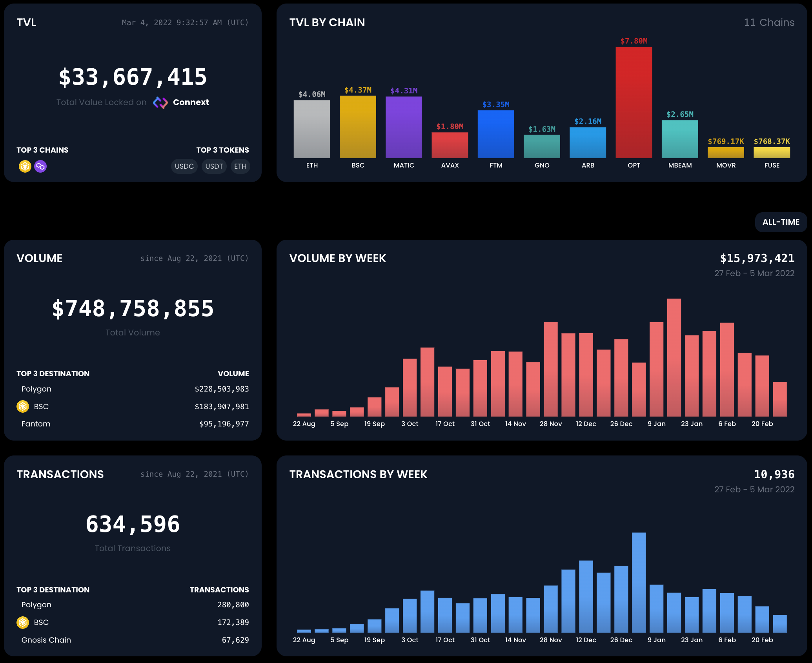
Task: Select the OPT bar in TVL chart
Action: 634,102
